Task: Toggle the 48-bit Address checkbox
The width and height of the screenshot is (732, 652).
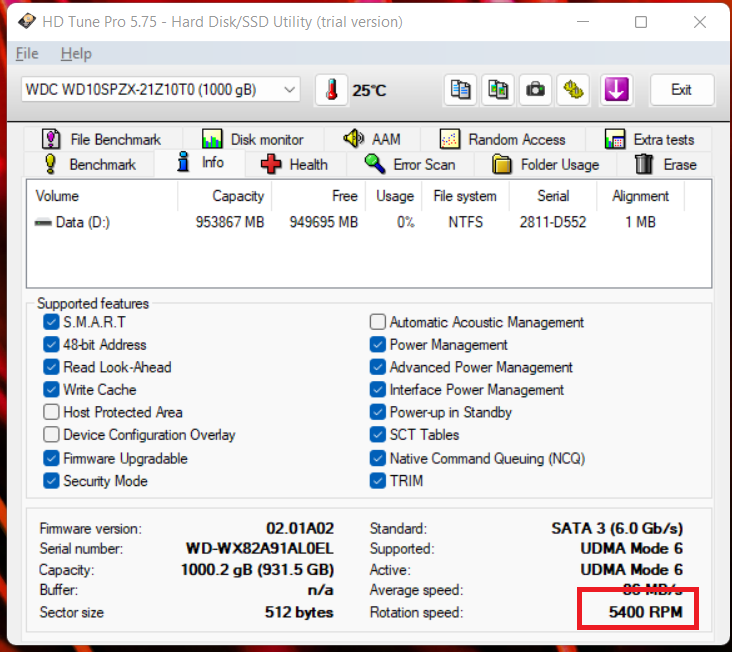Action: click(51, 344)
